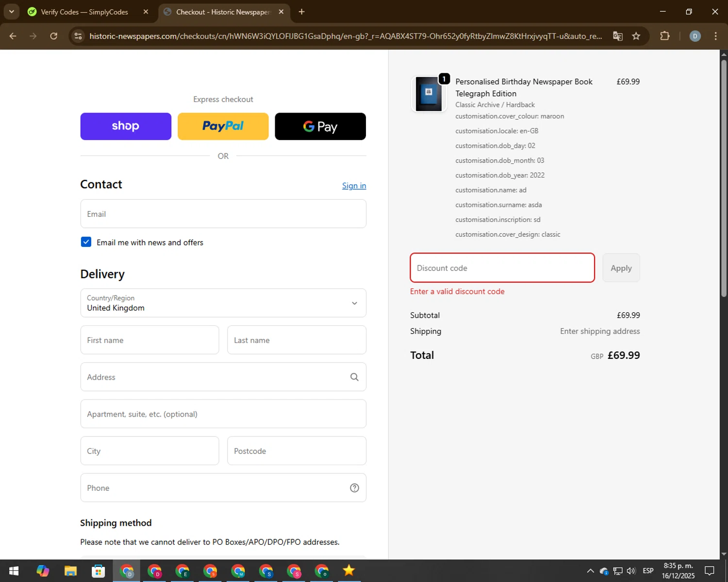Image resolution: width=728 pixels, height=582 pixels.
Task: Click the Sign in link
Action: 354,186
